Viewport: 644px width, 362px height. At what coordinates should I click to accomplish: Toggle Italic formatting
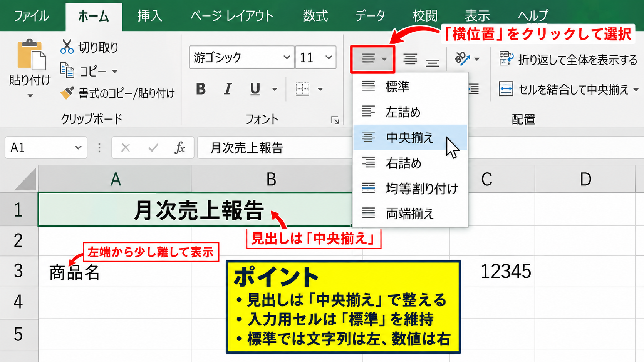pos(228,89)
